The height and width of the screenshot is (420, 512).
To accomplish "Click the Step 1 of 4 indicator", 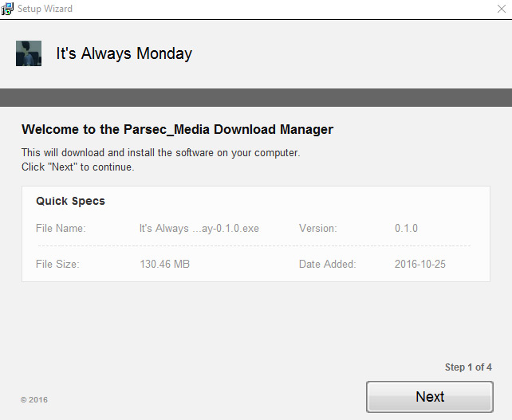I will coord(468,367).
